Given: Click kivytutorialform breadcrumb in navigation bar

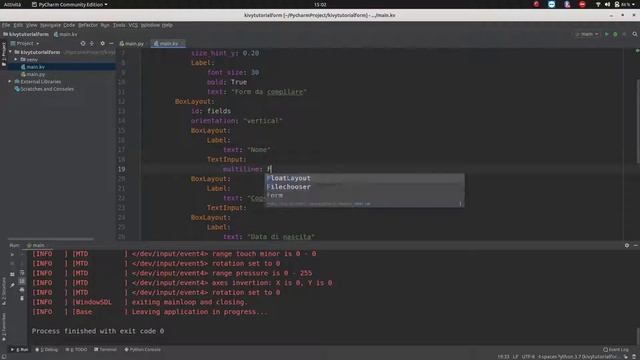Looking at the screenshot, I should (x=26, y=34).
